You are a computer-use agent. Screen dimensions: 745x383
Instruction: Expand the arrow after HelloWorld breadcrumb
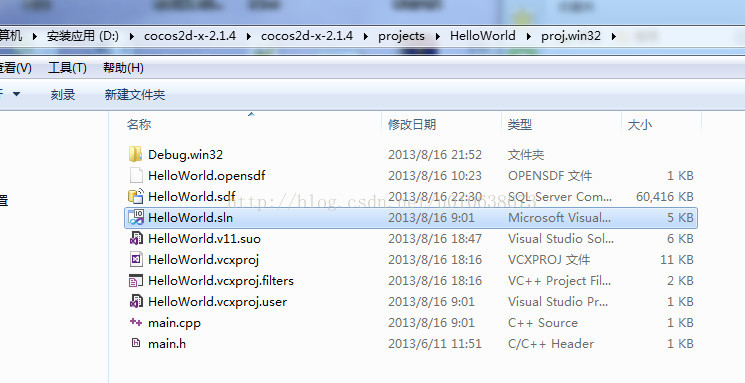tap(528, 36)
